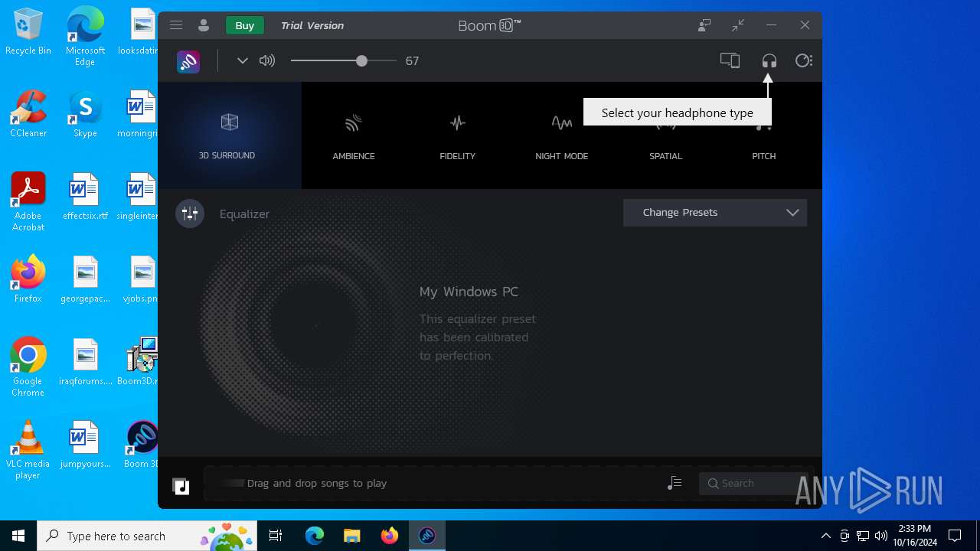Mute the system volume speaker icon
This screenshot has width=980, height=551.
click(267, 61)
